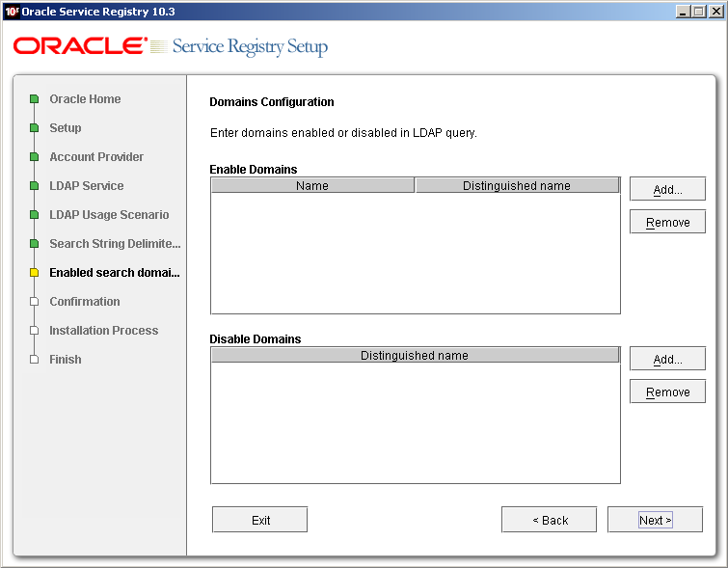The height and width of the screenshot is (568, 728).
Task: Maximize the Oracle Service Registry window
Action: click(699, 12)
